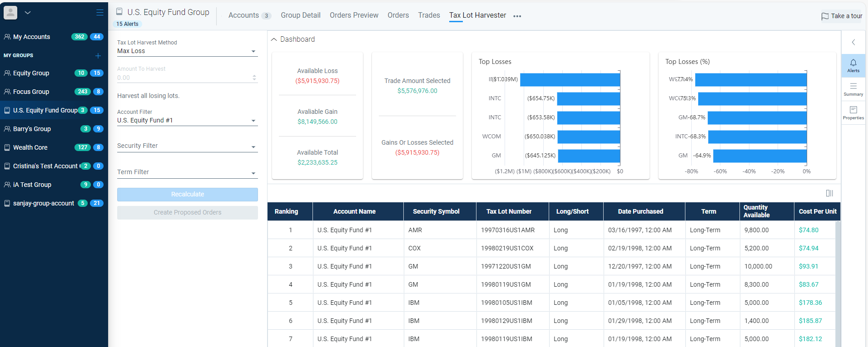868x347 pixels.
Task: Open the Security Filter dropdown
Action: pos(187,146)
